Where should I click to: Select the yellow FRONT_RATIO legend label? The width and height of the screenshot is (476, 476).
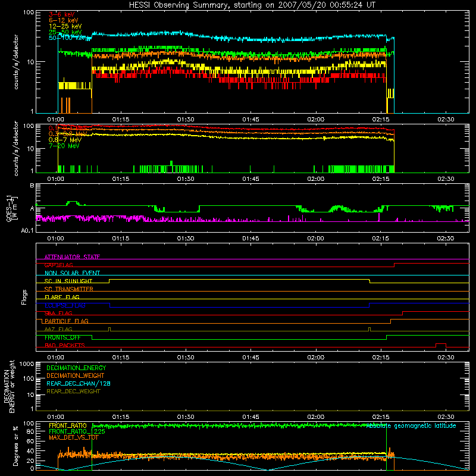click(x=68, y=425)
